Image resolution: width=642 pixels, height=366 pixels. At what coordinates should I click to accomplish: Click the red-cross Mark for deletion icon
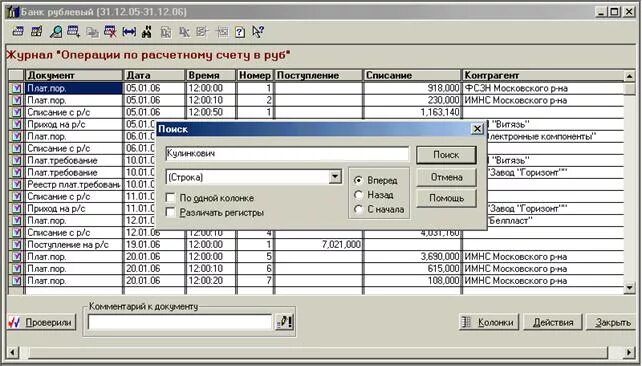[x=110, y=32]
